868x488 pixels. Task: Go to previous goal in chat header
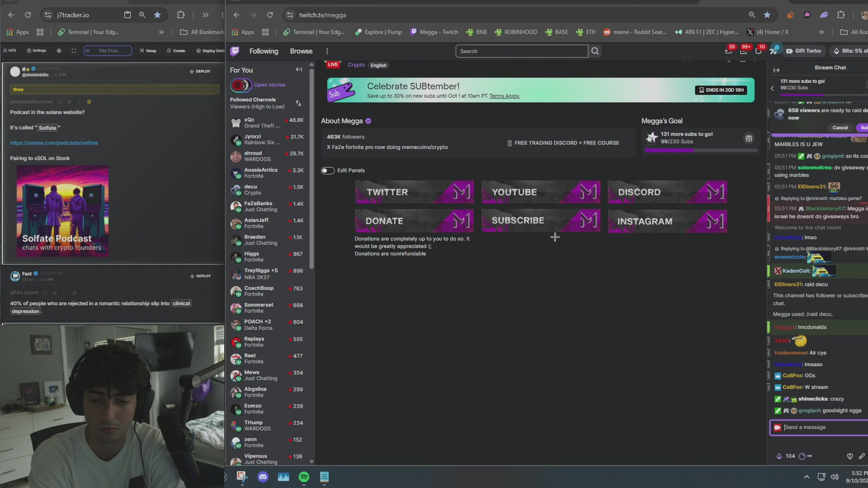[772, 88]
